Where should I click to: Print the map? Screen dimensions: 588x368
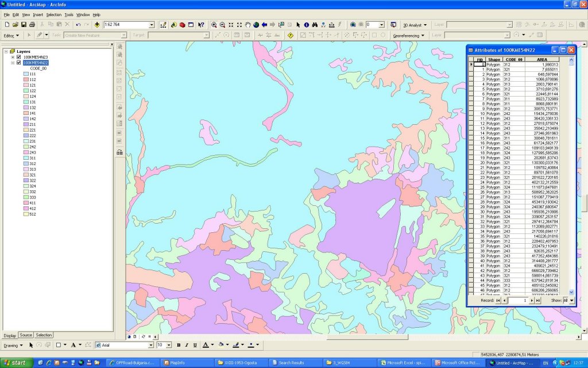click(32, 24)
